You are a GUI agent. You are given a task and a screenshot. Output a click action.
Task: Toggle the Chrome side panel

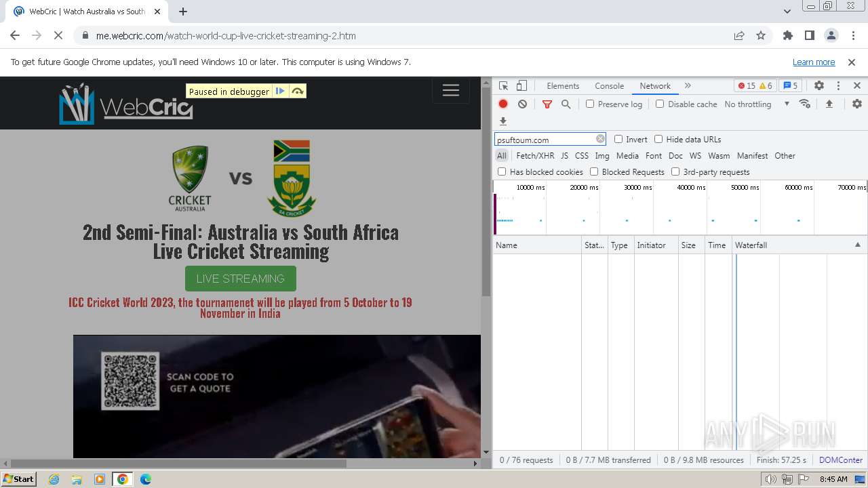(810, 36)
